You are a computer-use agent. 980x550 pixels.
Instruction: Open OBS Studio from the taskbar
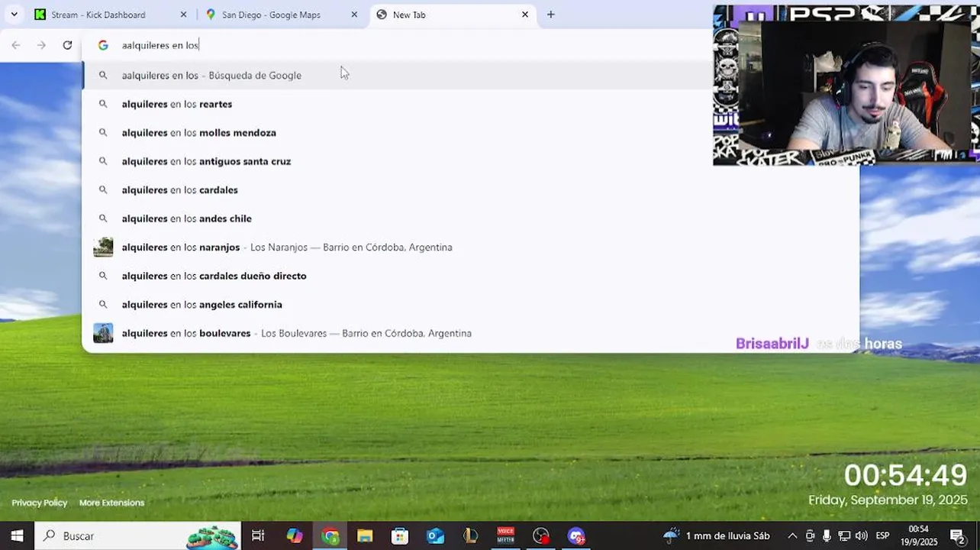tap(540, 535)
